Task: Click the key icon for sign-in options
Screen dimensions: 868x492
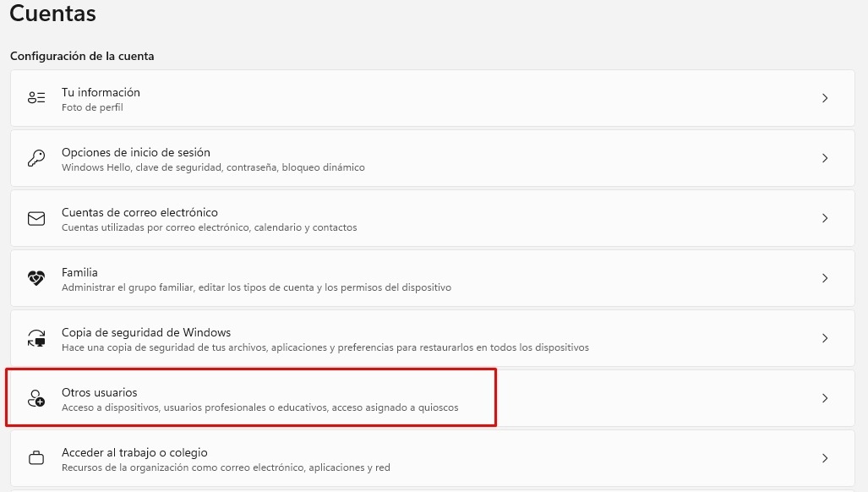Action: (x=36, y=158)
